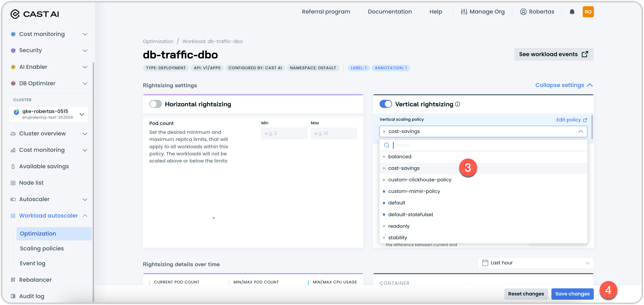This screenshot has height=305, width=644.
Task: Click the Manage Org sliders icon
Action: [x=464, y=12]
